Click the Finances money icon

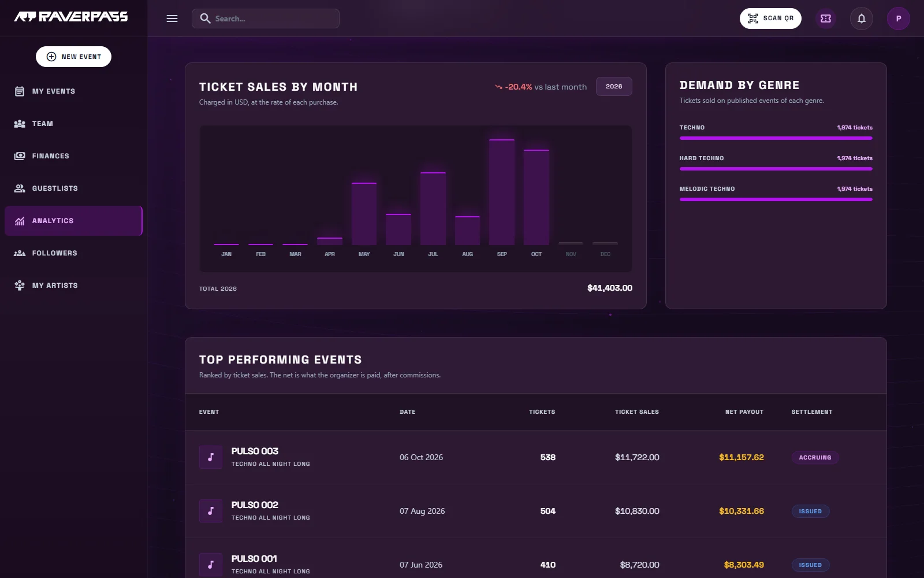click(20, 156)
